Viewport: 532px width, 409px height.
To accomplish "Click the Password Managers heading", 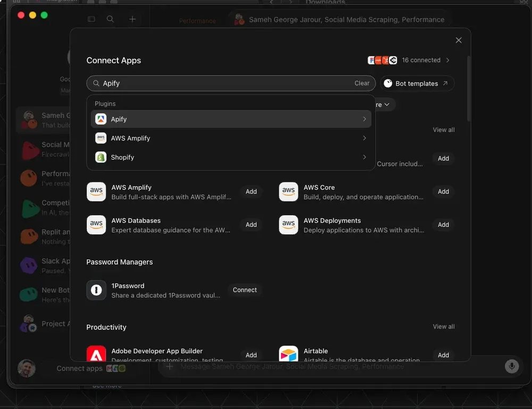I will [x=119, y=262].
